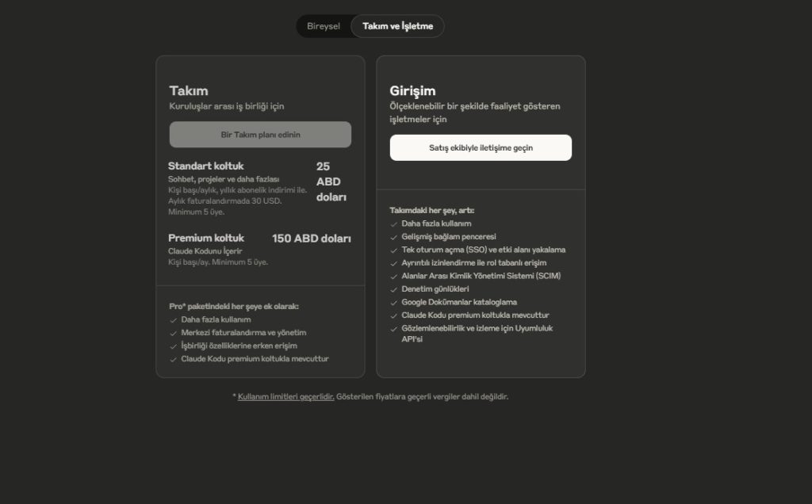Switch to the Bireysel tab
The image size is (812, 504).
tap(324, 26)
